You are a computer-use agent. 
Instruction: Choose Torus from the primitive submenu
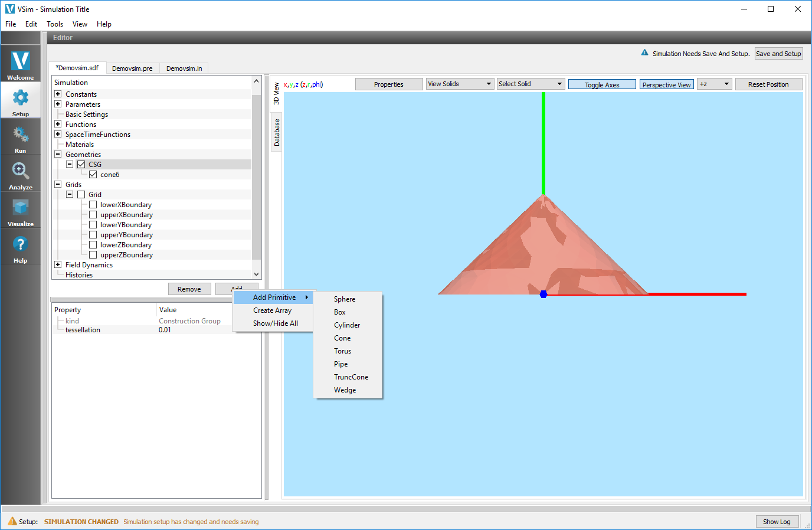click(342, 351)
